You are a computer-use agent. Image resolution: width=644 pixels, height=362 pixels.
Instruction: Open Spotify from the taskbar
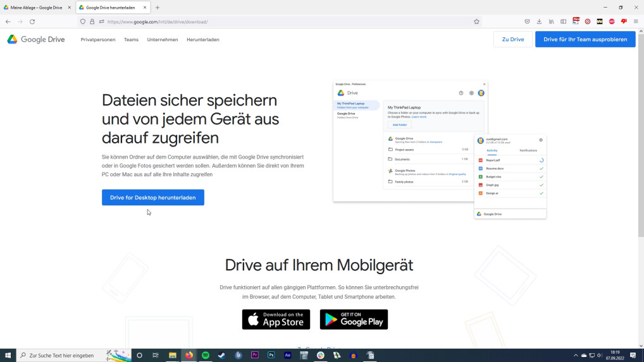tap(206, 355)
